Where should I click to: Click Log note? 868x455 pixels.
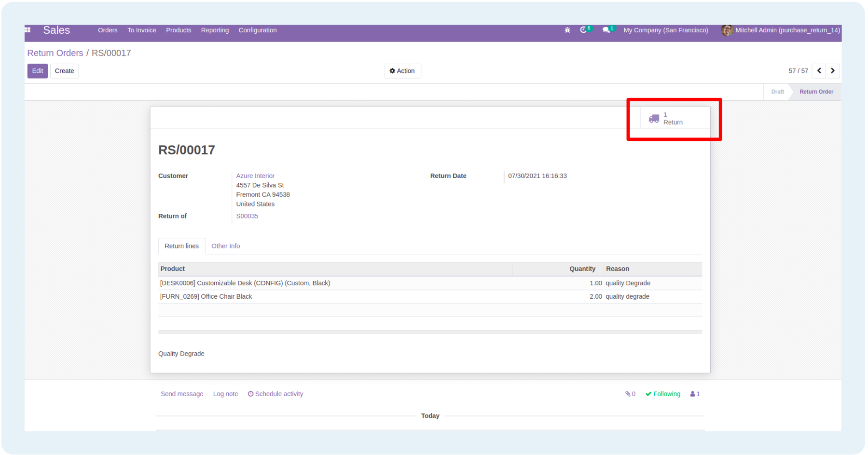click(225, 394)
